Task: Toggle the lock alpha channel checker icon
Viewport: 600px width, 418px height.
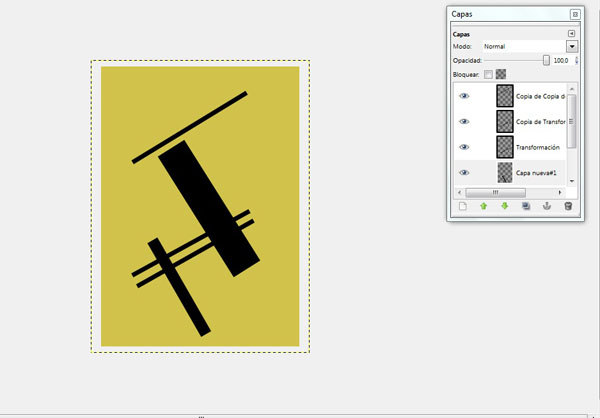Action: coord(501,74)
